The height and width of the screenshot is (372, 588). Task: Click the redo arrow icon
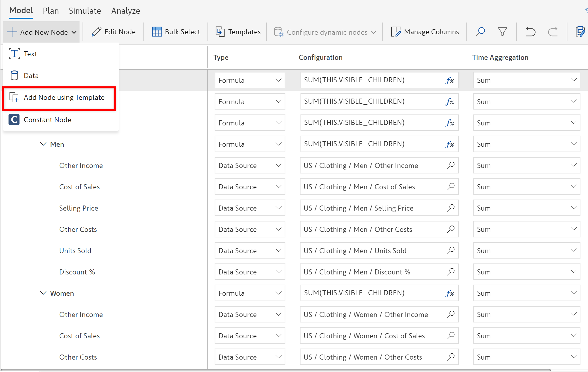(553, 32)
